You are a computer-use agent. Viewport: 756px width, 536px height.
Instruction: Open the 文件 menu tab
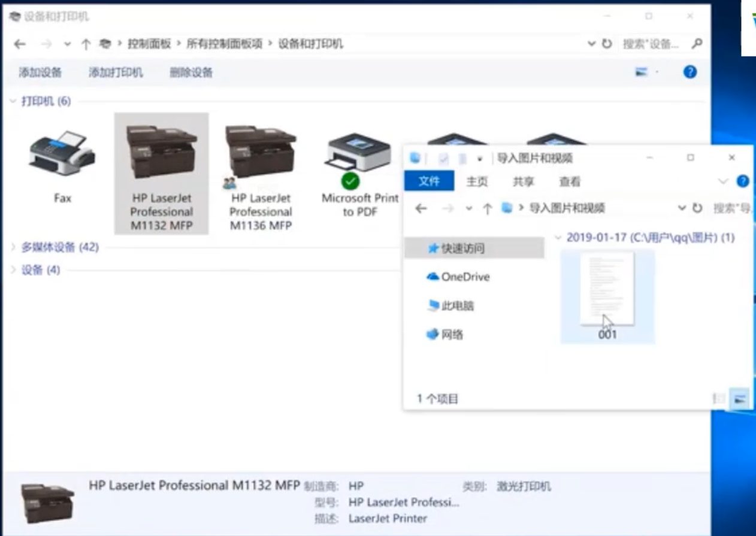[x=429, y=181]
